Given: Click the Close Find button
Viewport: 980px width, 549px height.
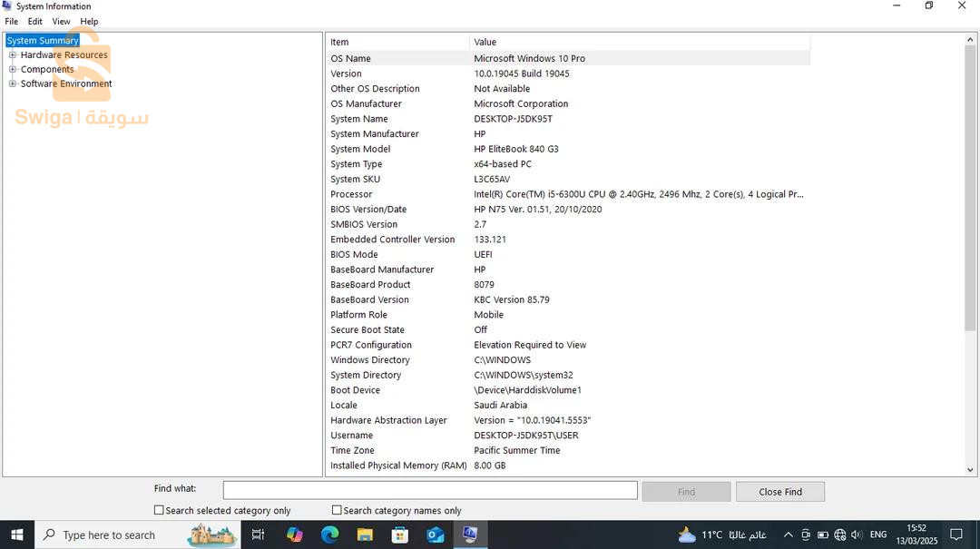Looking at the screenshot, I should (779, 490).
